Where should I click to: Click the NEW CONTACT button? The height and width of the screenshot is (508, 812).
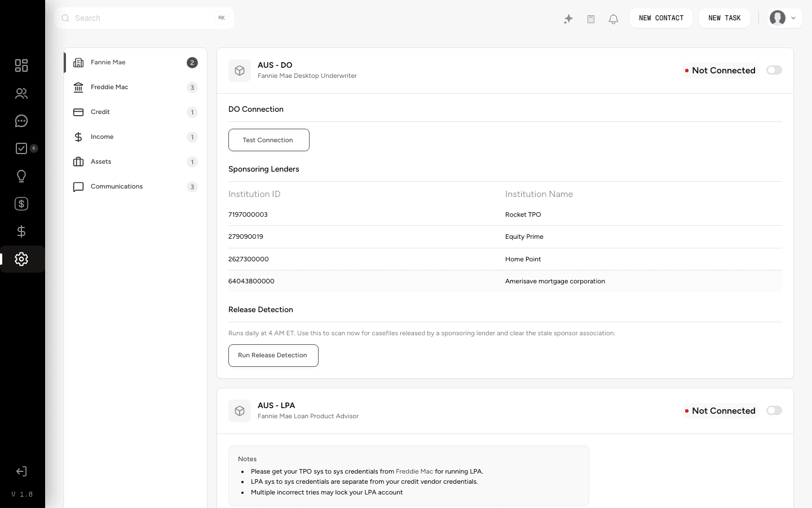point(661,18)
